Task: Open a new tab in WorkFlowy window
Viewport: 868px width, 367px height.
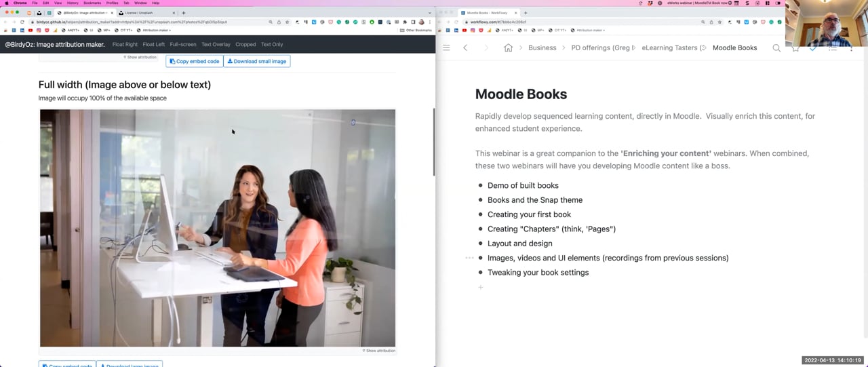Action: (526, 13)
